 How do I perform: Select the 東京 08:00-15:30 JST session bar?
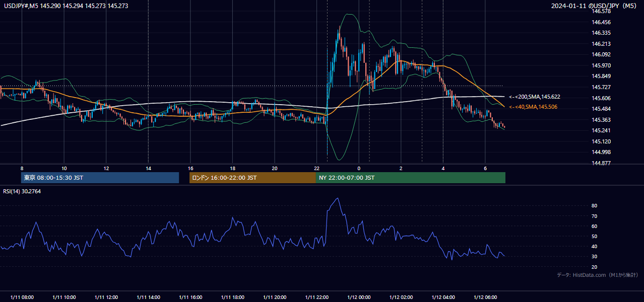[x=100, y=178]
